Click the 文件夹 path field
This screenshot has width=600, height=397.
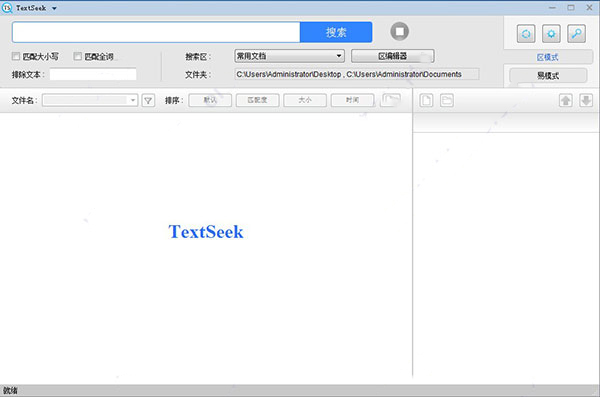[x=357, y=74]
